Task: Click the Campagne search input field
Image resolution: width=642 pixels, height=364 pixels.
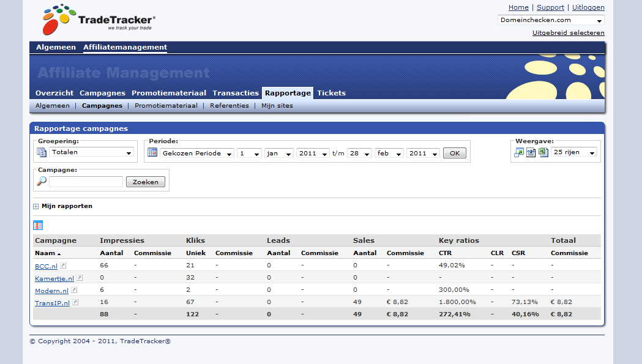Action: click(x=86, y=182)
